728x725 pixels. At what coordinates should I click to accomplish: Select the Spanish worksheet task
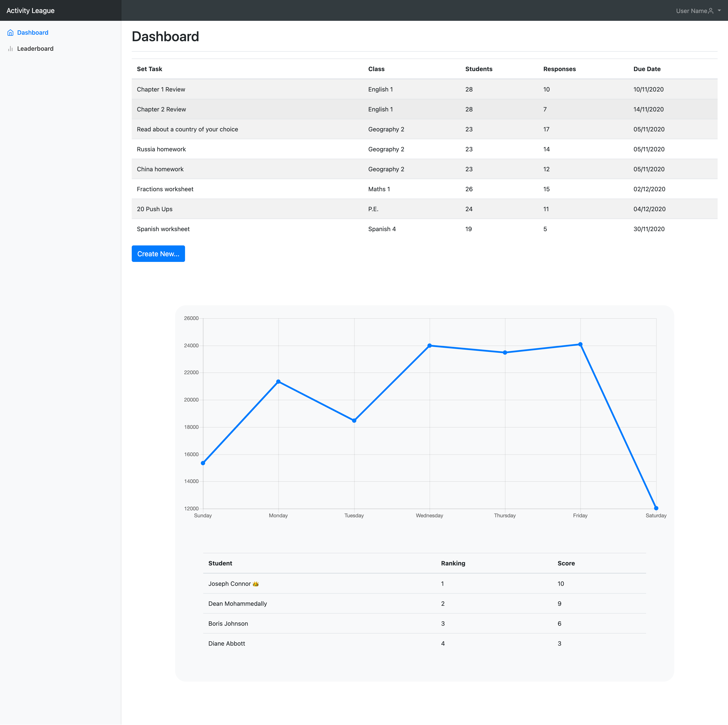click(x=163, y=229)
